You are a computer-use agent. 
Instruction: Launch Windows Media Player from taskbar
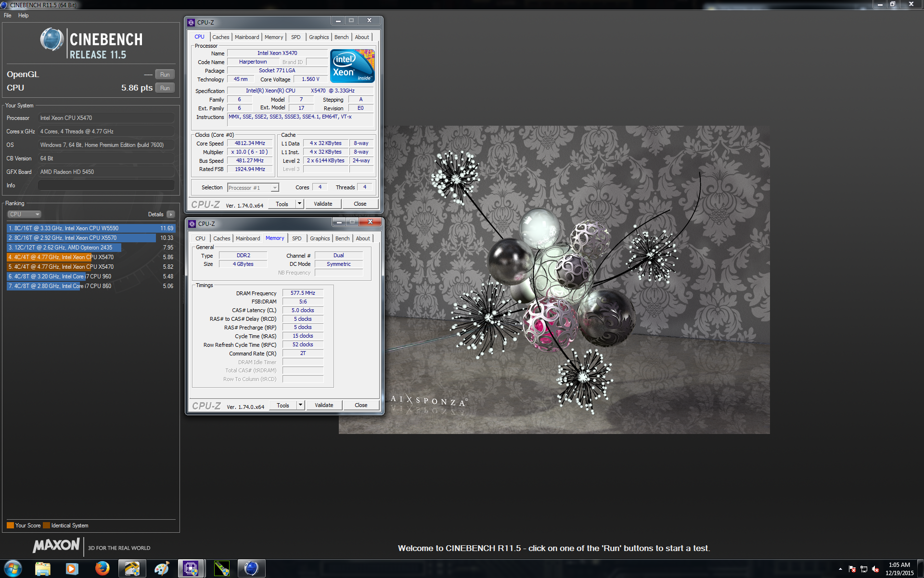point(72,568)
